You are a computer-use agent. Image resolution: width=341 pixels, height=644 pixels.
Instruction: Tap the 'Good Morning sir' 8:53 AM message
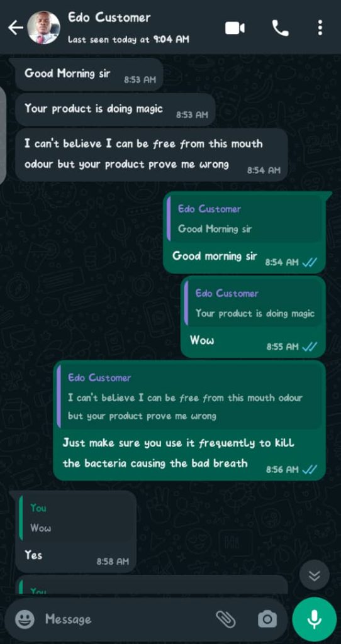(89, 74)
